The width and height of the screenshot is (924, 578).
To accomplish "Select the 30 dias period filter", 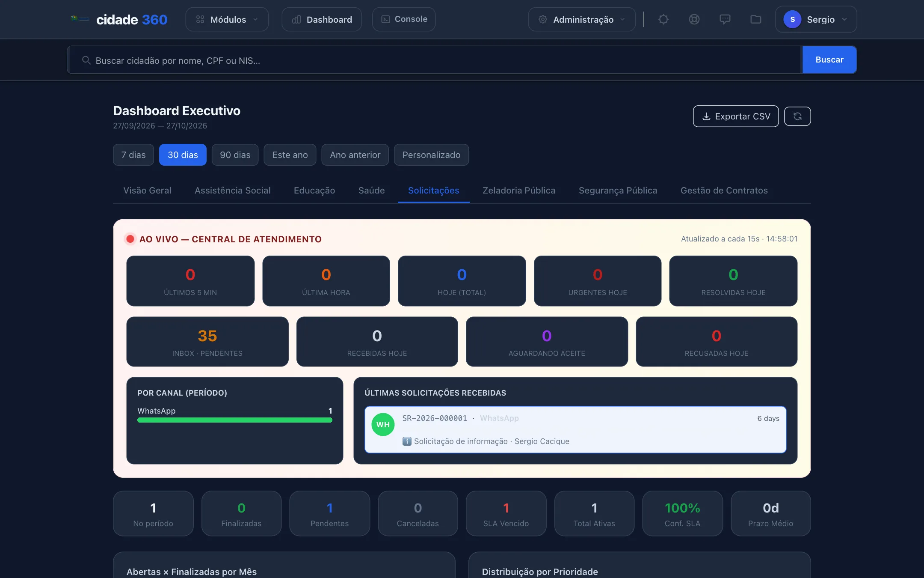I will (183, 155).
